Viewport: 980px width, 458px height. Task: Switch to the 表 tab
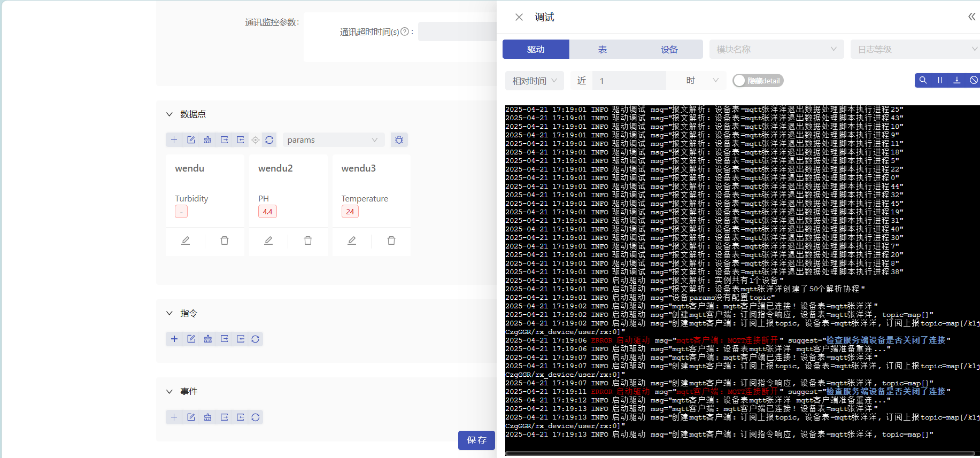click(602, 49)
